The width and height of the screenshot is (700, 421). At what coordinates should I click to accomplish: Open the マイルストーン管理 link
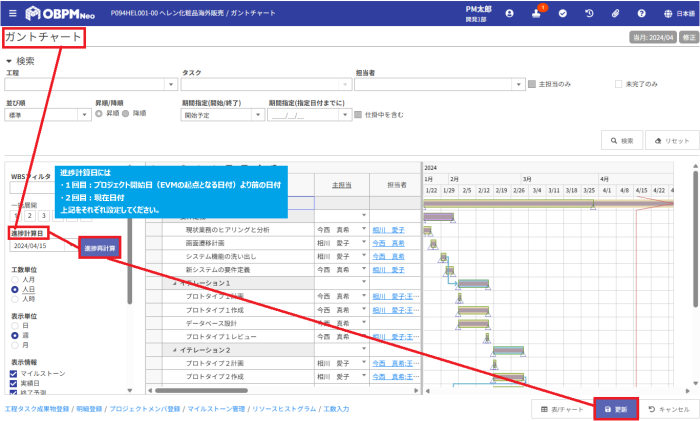coord(212,409)
